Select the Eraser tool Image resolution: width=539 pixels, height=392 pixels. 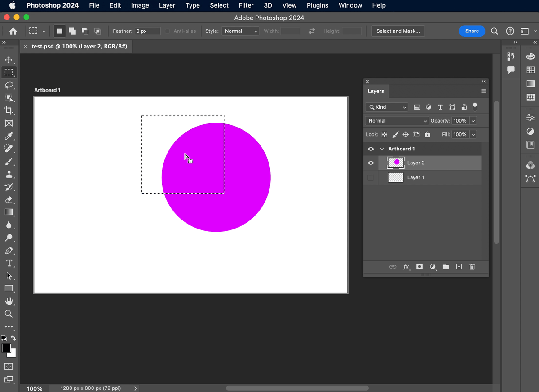[x=9, y=199]
